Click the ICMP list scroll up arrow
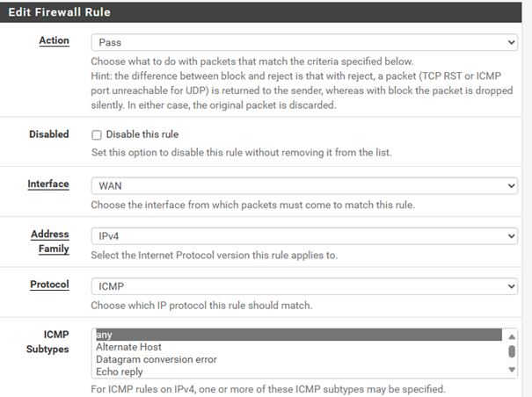532x397 pixels. [x=511, y=335]
